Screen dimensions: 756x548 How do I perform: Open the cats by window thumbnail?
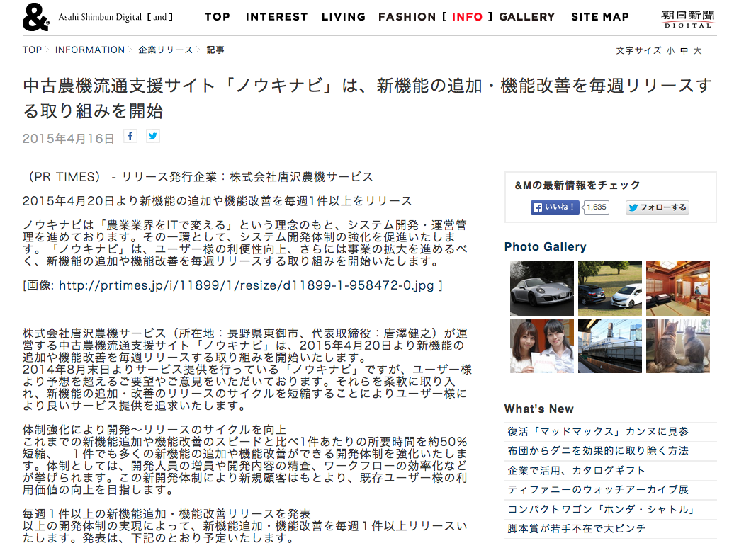[678, 346]
